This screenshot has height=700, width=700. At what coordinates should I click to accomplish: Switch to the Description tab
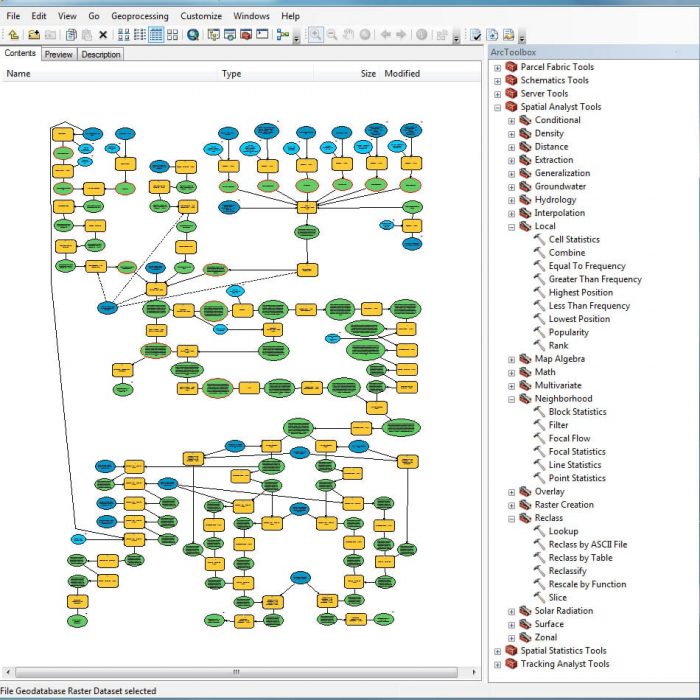coord(101,54)
